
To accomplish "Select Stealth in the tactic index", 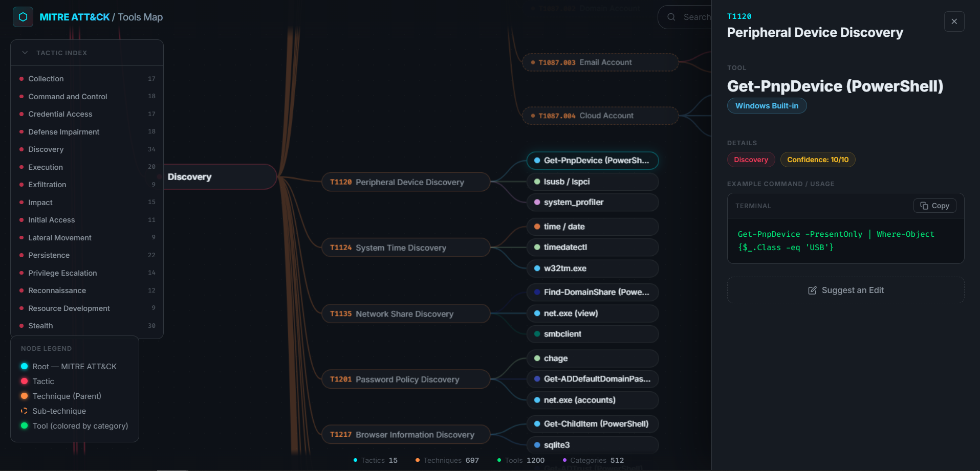I will [x=87, y=326].
